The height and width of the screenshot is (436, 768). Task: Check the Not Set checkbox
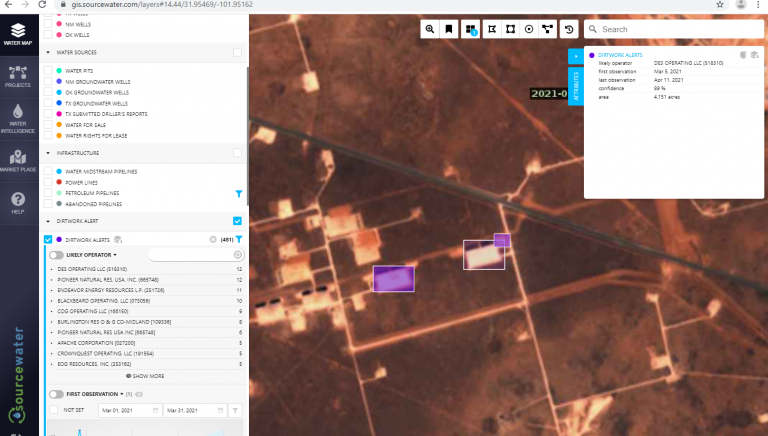click(x=54, y=410)
